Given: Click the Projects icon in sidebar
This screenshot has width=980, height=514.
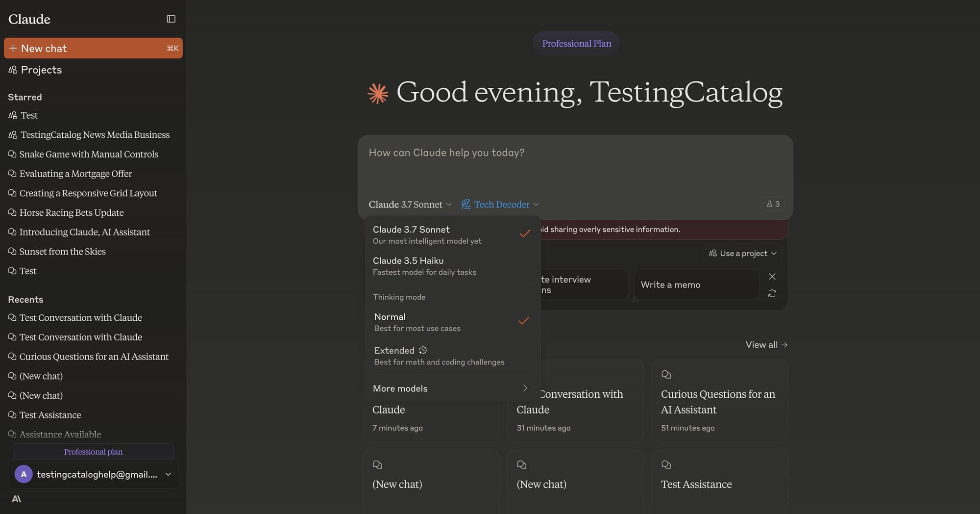Looking at the screenshot, I should coord(13,70).
